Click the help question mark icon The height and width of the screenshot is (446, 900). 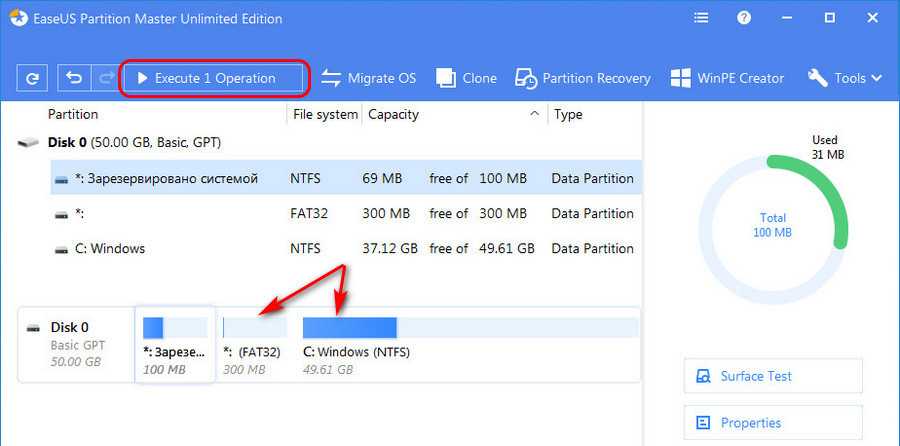(x=743, y=18)
